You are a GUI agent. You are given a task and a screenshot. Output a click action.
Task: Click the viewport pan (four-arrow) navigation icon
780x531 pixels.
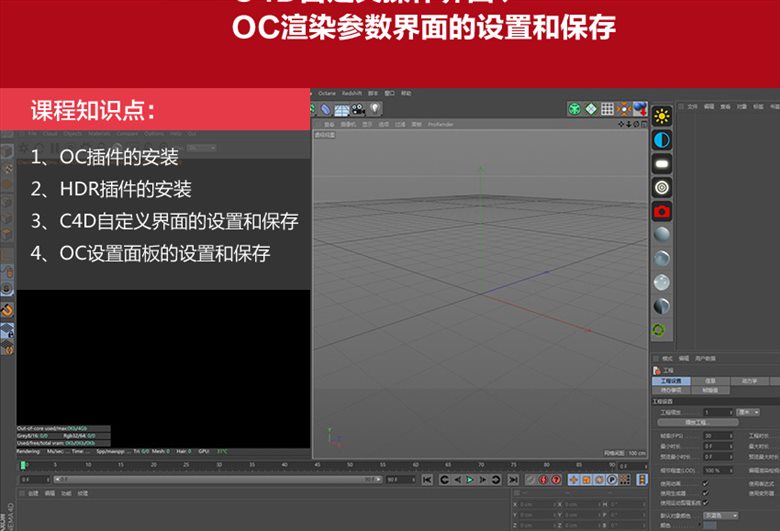point(620,124)
